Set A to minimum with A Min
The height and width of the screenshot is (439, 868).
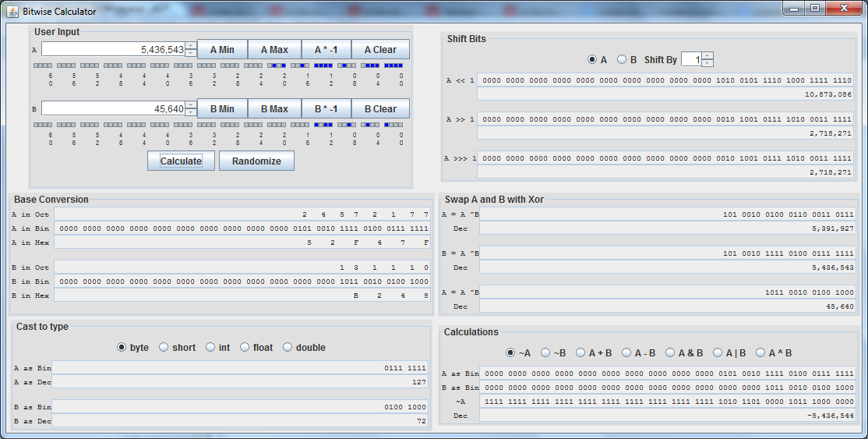coord(222,50)
